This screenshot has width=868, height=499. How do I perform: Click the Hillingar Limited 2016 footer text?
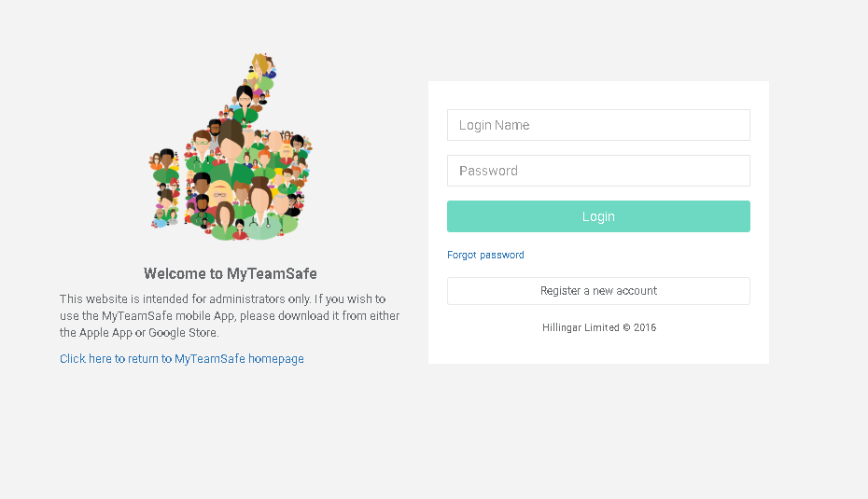(599, 327)
